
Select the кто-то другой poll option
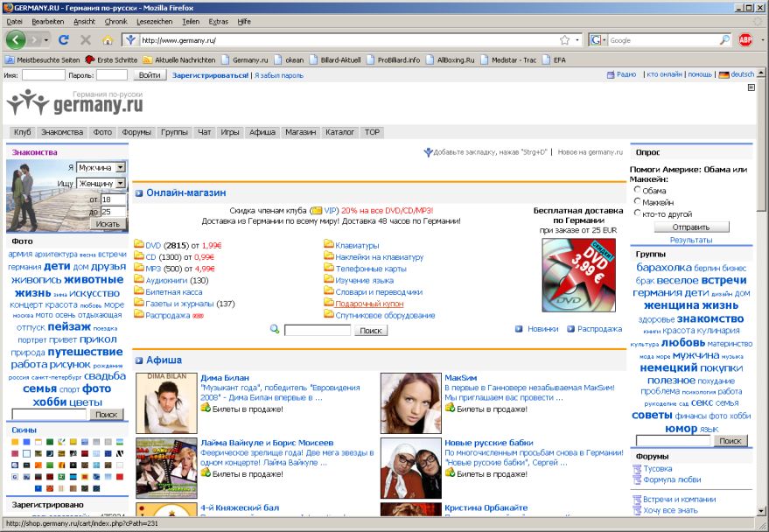click(x=638, y=213)
